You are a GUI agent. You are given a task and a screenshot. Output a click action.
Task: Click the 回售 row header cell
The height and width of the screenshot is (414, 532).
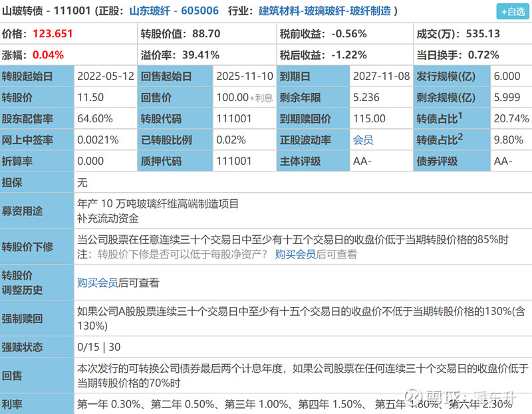tap(37, 375)
